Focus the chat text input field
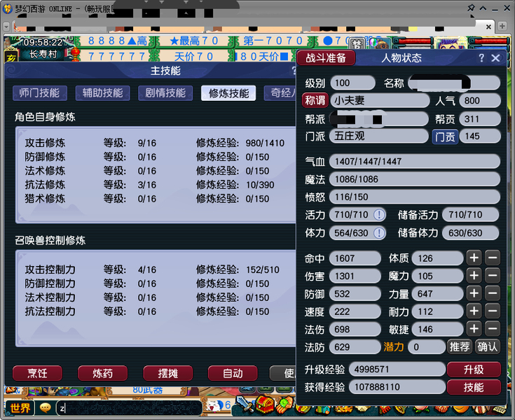Screen dimensions: 515x420 (129, 409)
